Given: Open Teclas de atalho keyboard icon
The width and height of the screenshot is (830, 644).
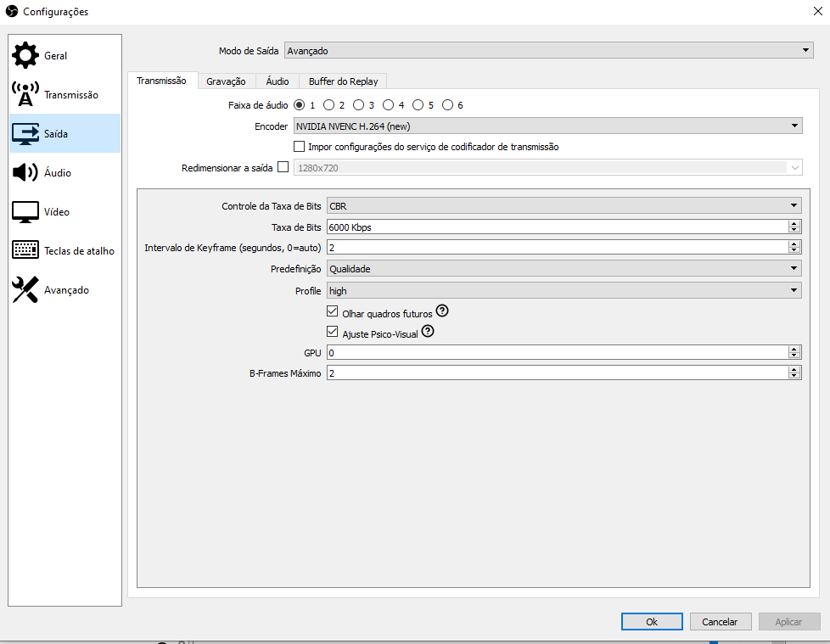Looking at the screenshot, I should click(25, 249).
